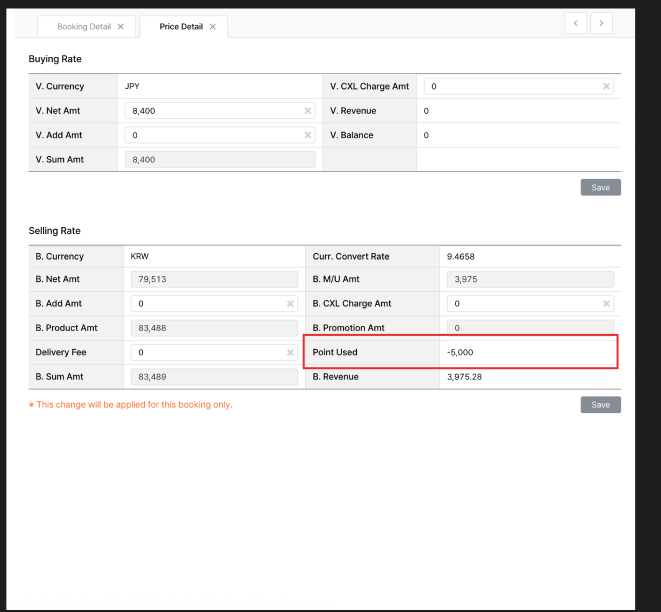This screenshot has width=661, height=612.
Task: Switch to the Booking Detail tab
Action: pos(84,27)
